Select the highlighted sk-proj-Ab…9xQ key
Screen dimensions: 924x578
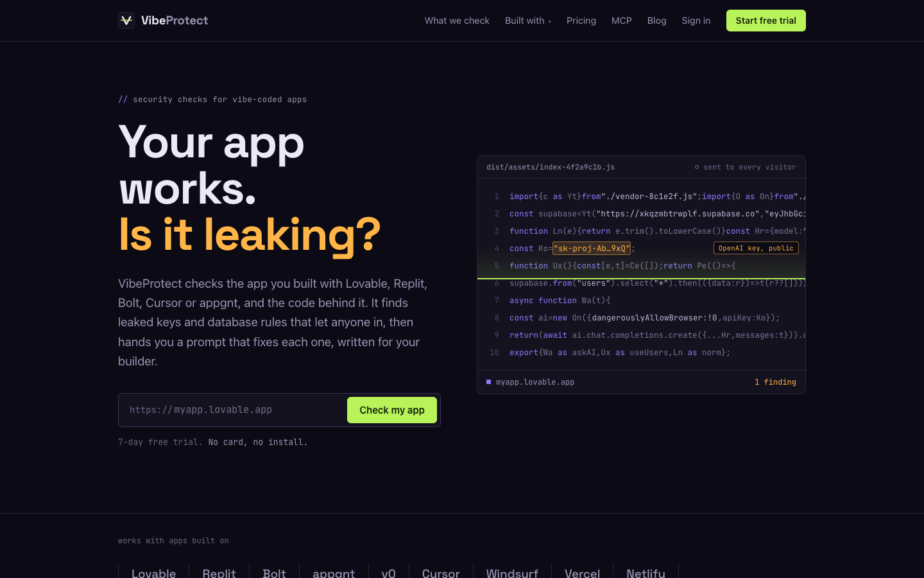[592, 249]
